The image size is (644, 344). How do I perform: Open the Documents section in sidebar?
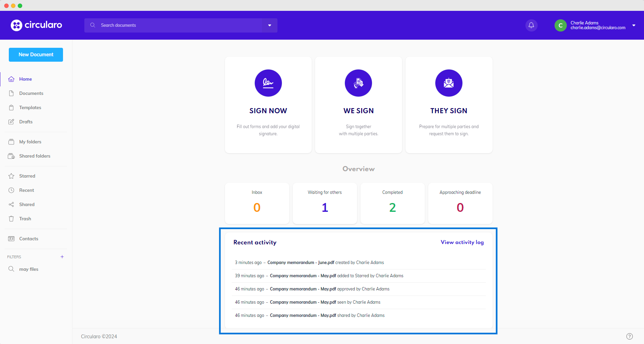[x=31, y=93]
